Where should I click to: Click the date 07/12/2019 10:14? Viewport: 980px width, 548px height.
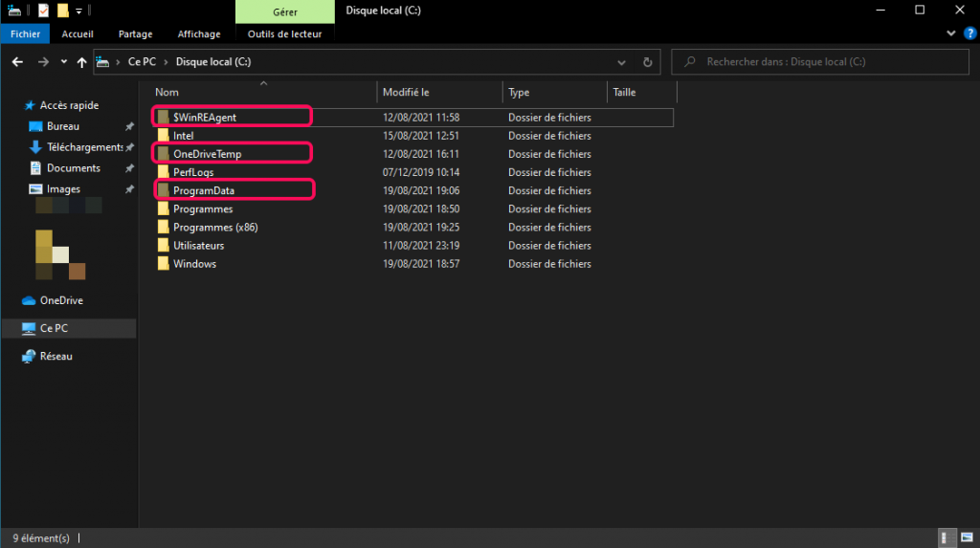click(421, 172)
